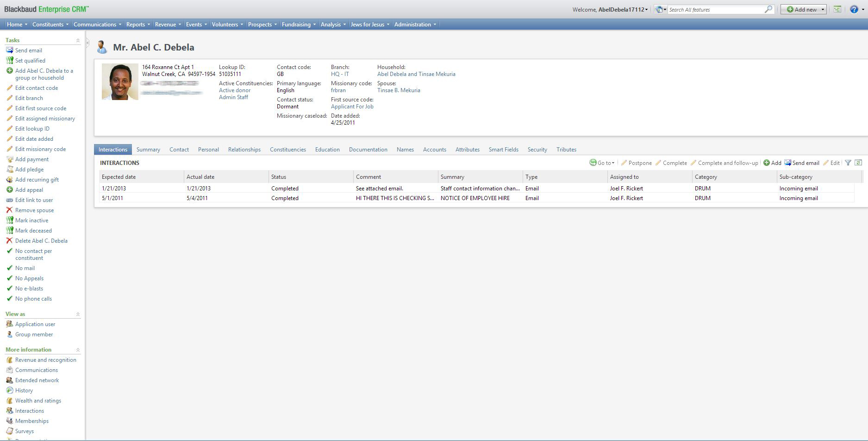This screenshot has width=868, height=441.
Task: Click the Send email envelope icon in Tasks
Action: [9, 50]
